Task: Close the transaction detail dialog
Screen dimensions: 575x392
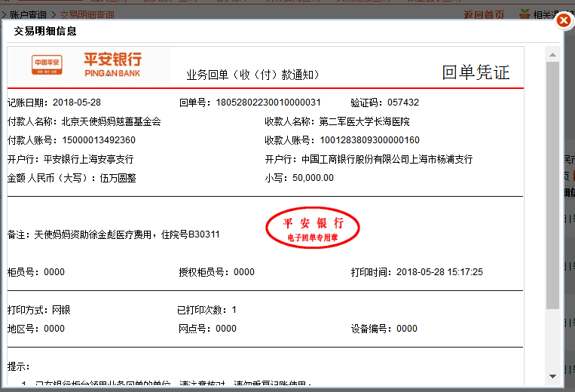Action: coord(564,20)
